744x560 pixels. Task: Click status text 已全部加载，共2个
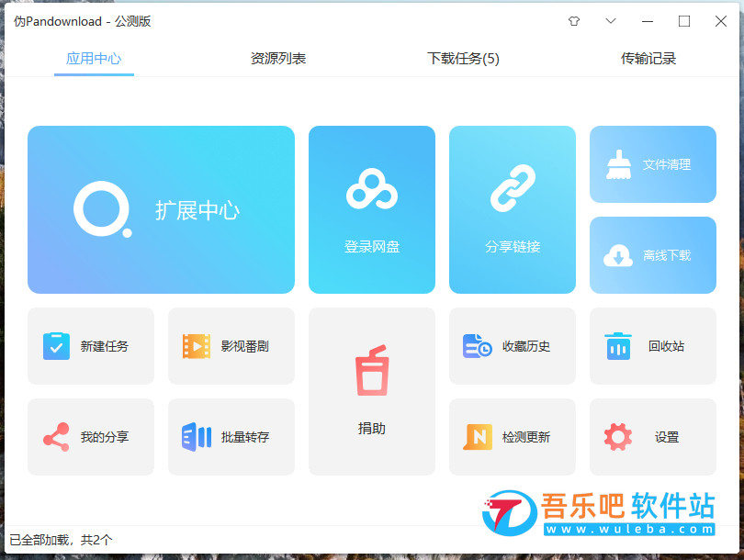62,540
